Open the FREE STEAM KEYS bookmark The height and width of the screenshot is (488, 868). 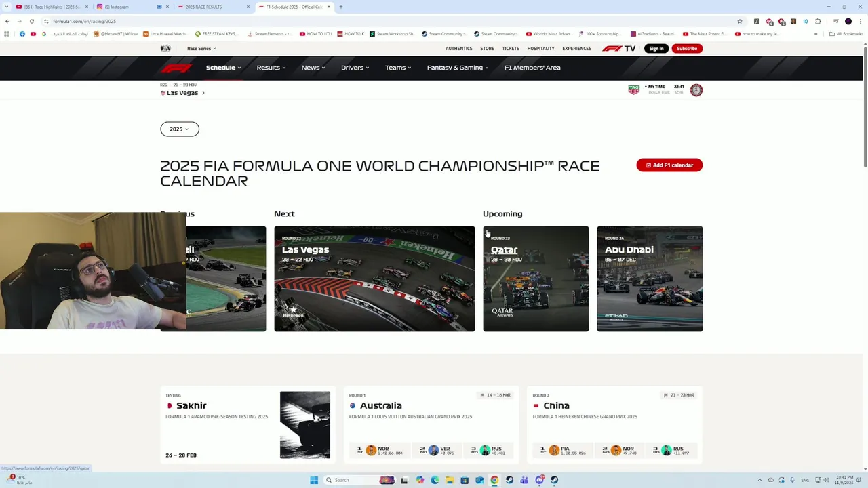[x=217, y=34]
